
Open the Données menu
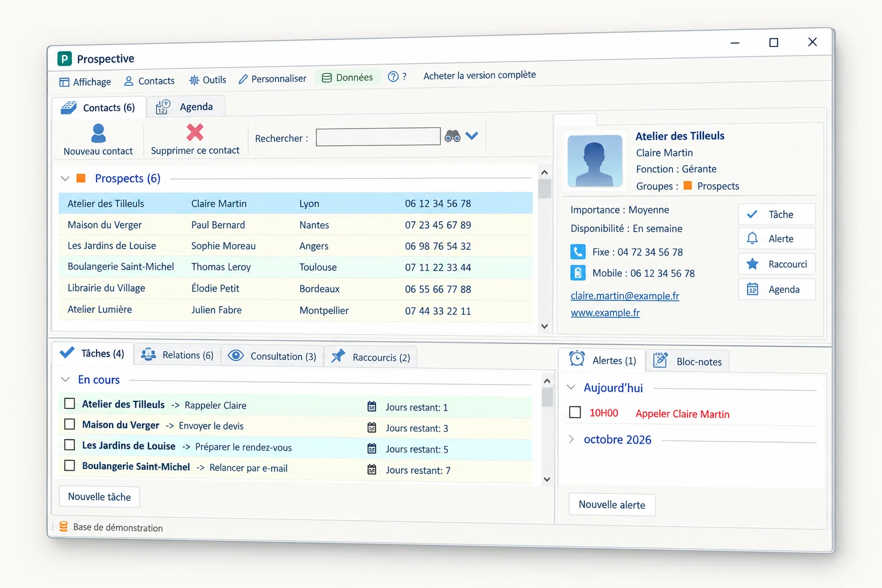click(x=347, y=78)
